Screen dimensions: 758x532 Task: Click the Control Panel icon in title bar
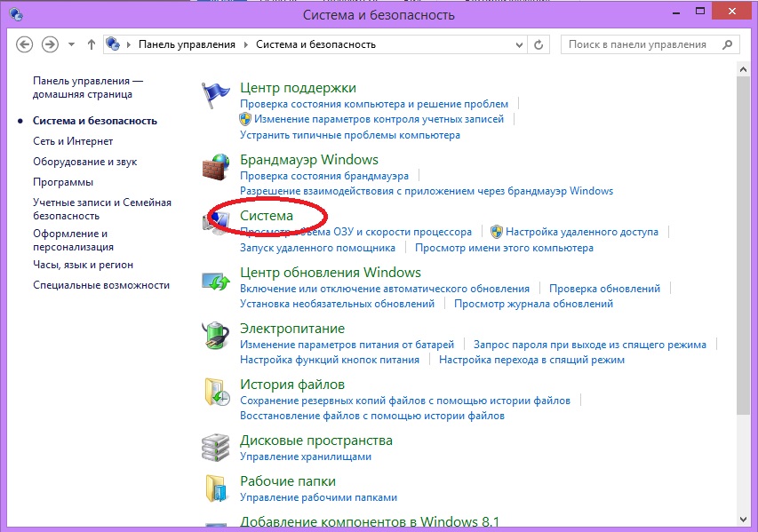(16, 14)
